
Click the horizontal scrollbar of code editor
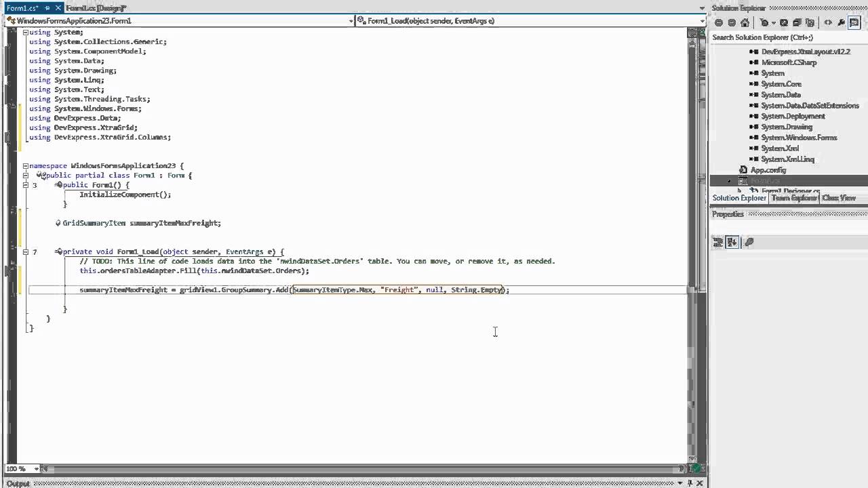click(363, 468)
